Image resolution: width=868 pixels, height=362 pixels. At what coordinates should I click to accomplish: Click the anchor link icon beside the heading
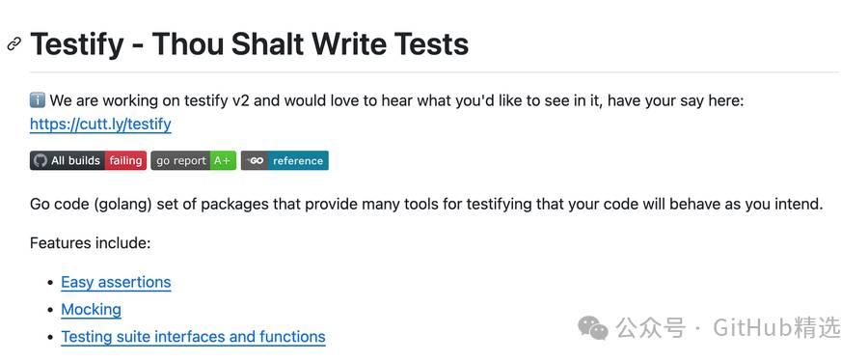tap(14, 44)
